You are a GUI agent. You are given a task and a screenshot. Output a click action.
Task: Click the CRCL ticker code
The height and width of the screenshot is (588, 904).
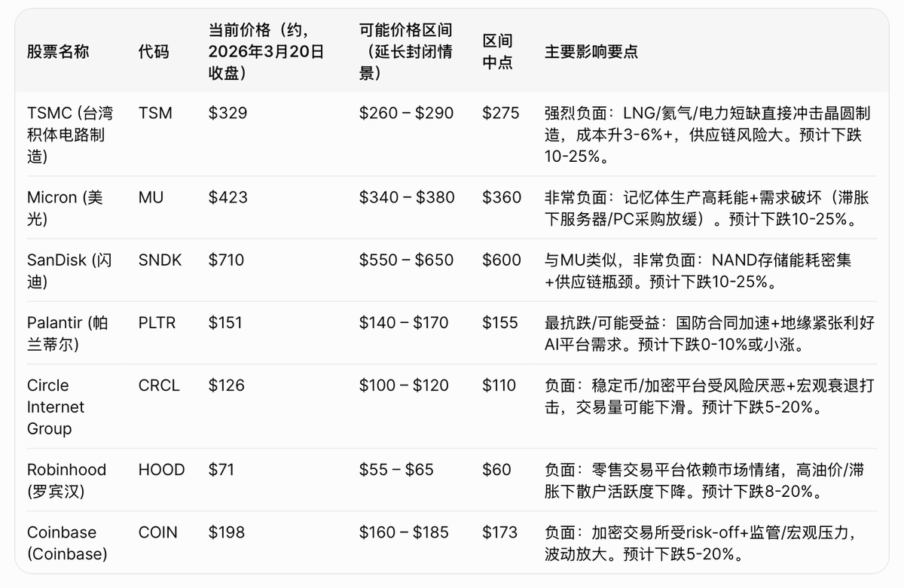click(159, 385)
